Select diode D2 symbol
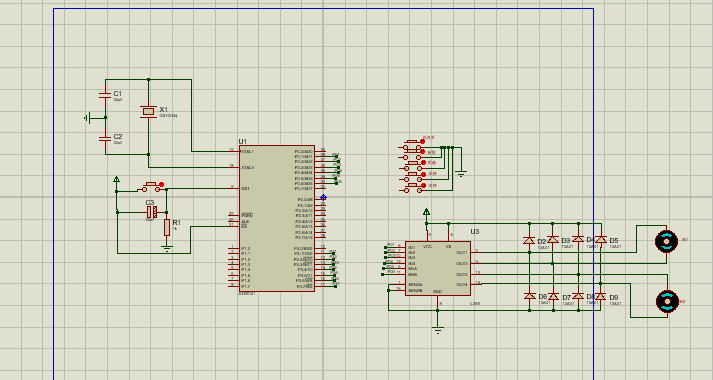713x380 pixels. point(529,240)
